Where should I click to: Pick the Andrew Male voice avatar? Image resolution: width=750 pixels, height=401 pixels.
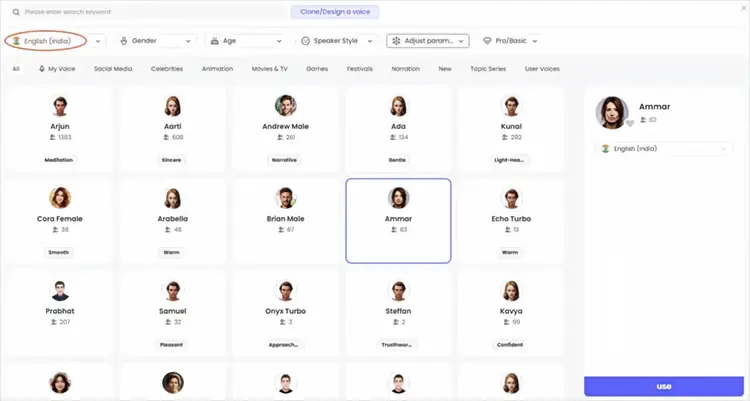coord(286,106)
